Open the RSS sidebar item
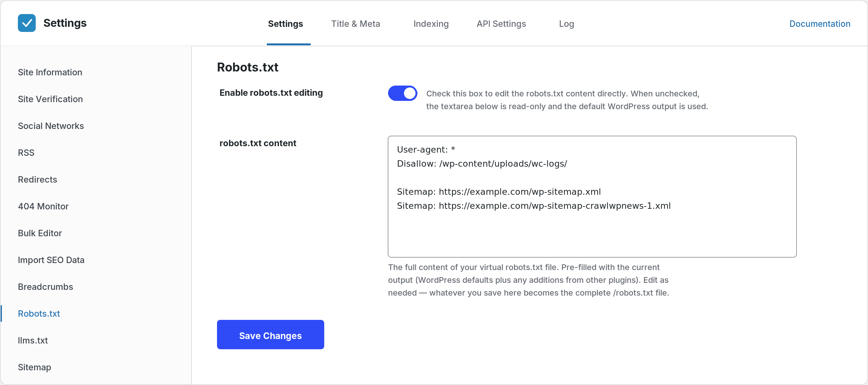 (x=26, y=153)
